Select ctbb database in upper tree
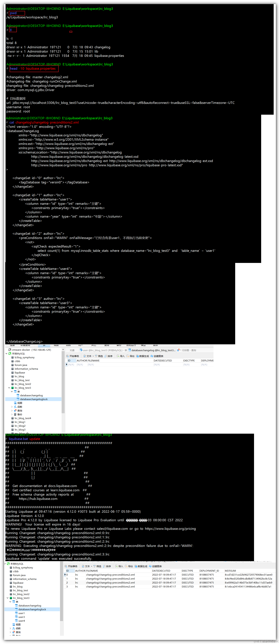This screenshot has height=644, width=280. [16, 361]
